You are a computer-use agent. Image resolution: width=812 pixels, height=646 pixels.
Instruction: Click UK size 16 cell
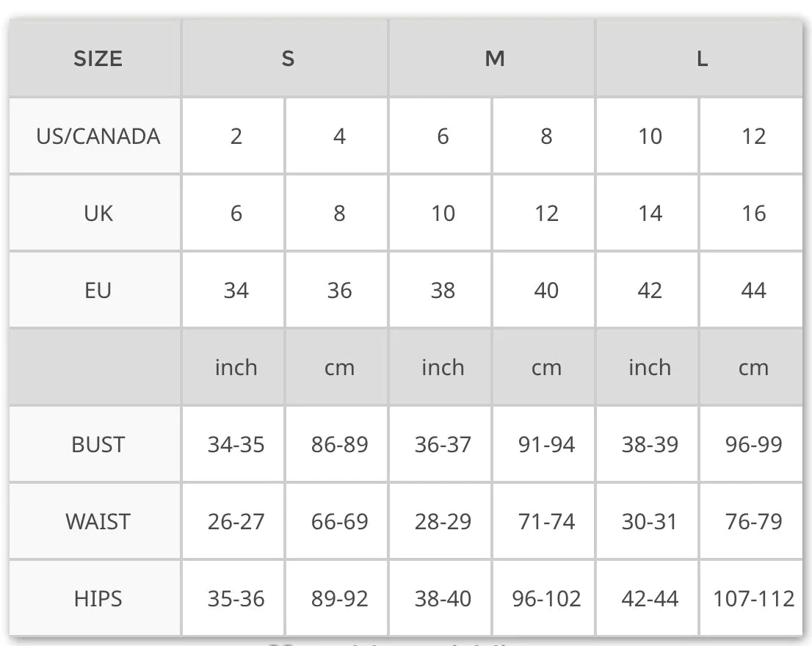pyautogui.click(x=753, y=214)
